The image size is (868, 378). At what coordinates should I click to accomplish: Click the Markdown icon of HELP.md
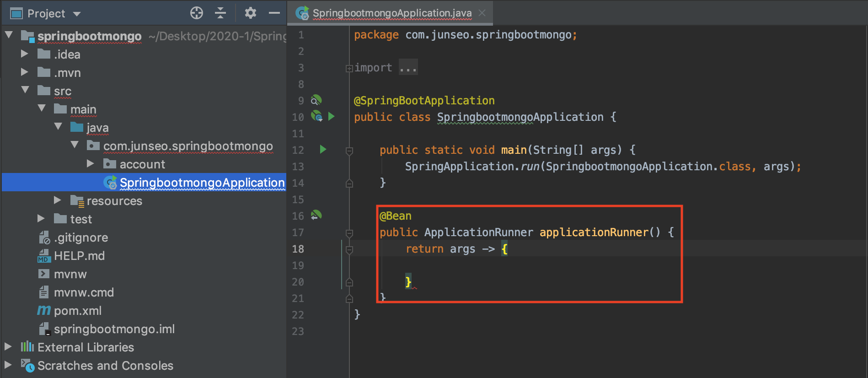pyautogui.click(x=44, y=256)
